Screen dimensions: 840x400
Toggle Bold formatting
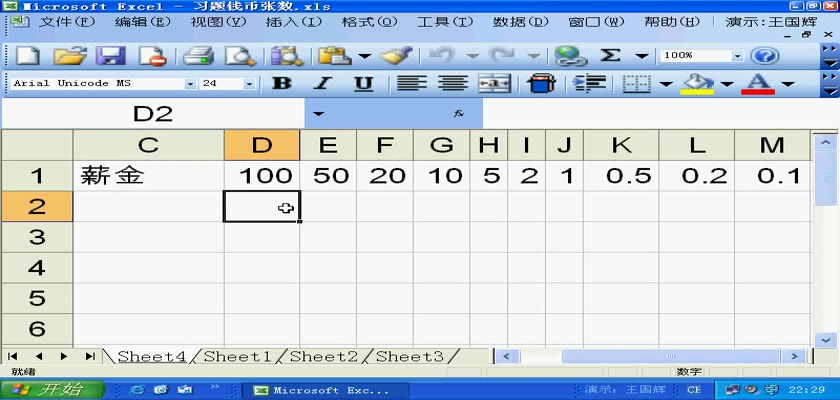283,84
